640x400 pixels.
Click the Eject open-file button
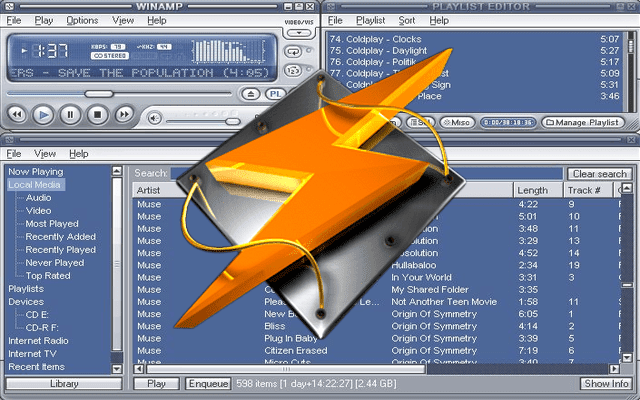[251, 94]
